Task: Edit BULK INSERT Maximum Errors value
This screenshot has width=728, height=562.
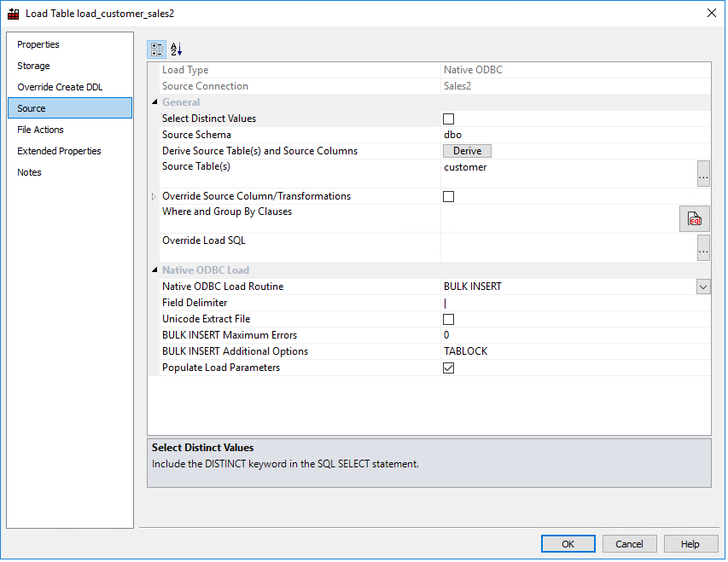Action: click(x=576, y=335)
